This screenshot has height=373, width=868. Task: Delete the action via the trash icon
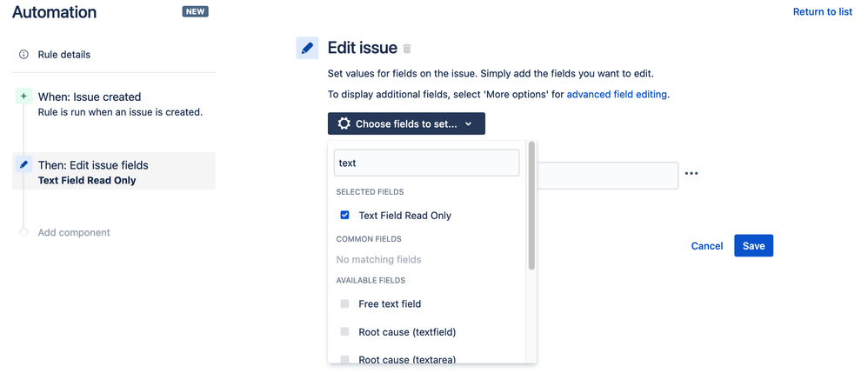pyautogui.click(x=407, y=49)
